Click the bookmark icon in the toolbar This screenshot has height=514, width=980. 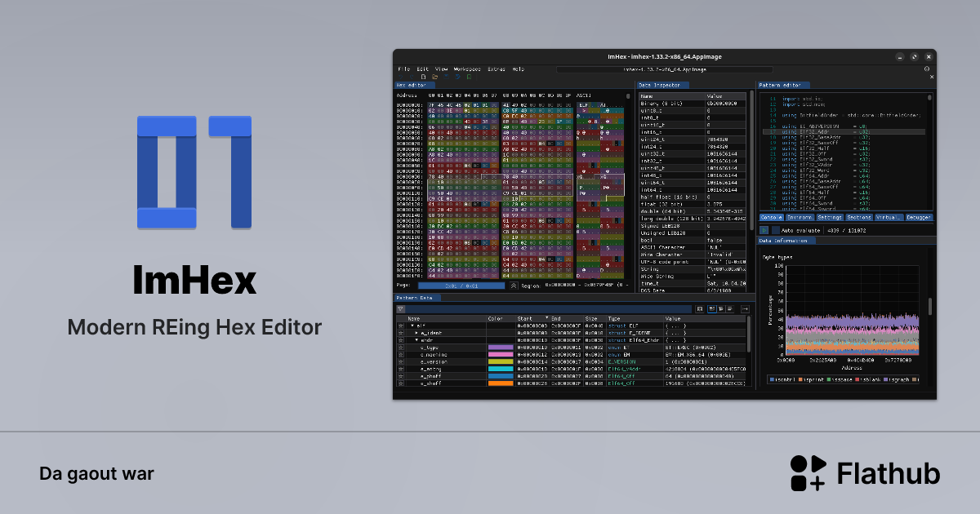tap(469, 77)
